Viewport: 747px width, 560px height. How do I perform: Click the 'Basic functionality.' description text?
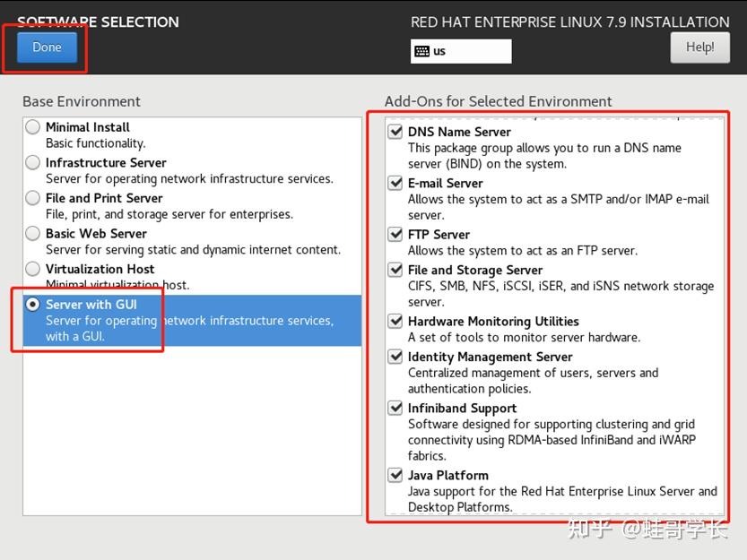tap(96, 143)
